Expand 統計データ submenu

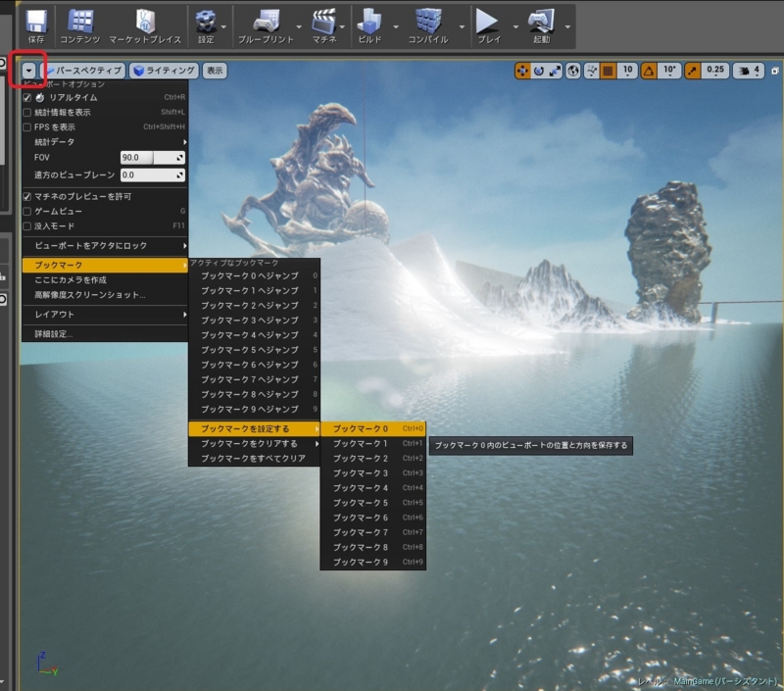tap(105, 142)
